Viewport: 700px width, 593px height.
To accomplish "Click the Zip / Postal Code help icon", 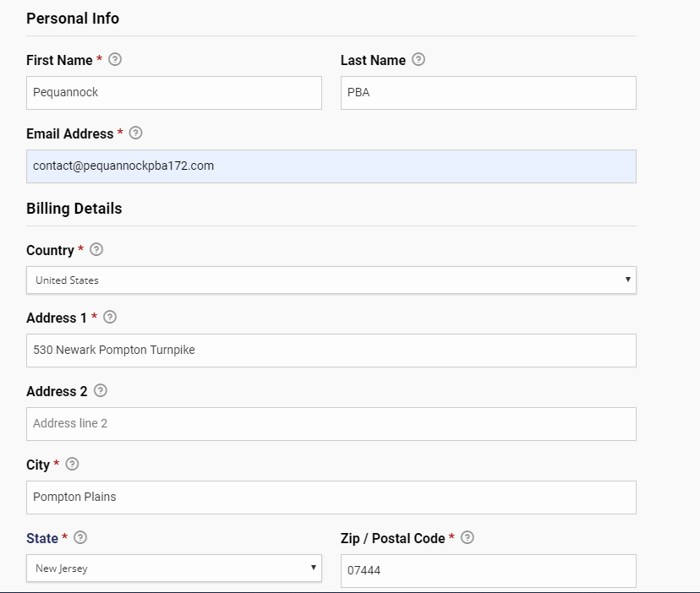I will [x=468, y=538].
